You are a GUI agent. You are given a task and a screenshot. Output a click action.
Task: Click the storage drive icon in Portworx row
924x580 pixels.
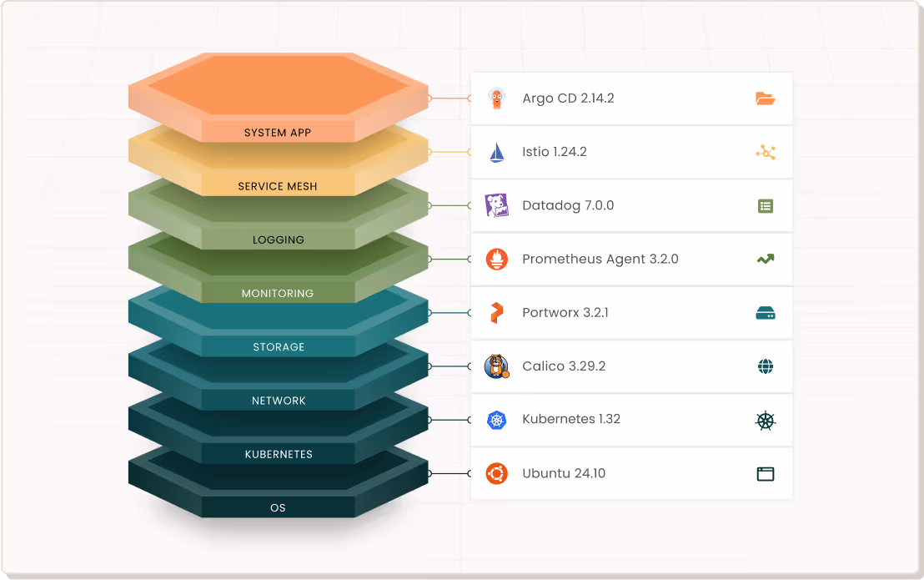766,313
